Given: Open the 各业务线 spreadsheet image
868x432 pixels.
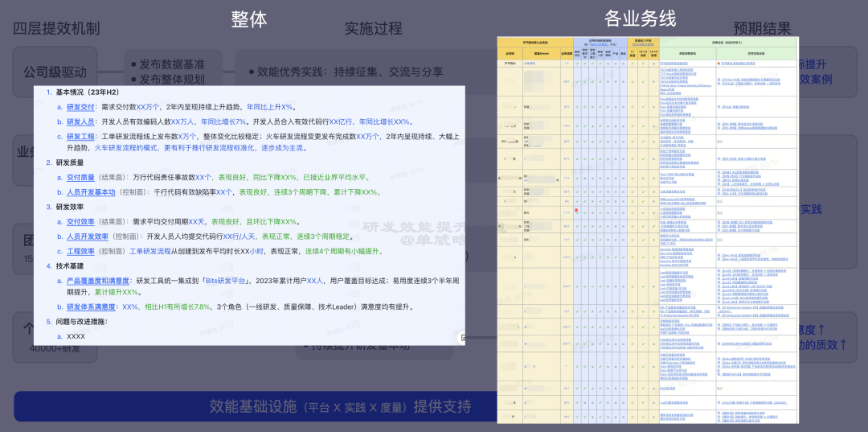Looking at the screenshot, I should point(648,229).
